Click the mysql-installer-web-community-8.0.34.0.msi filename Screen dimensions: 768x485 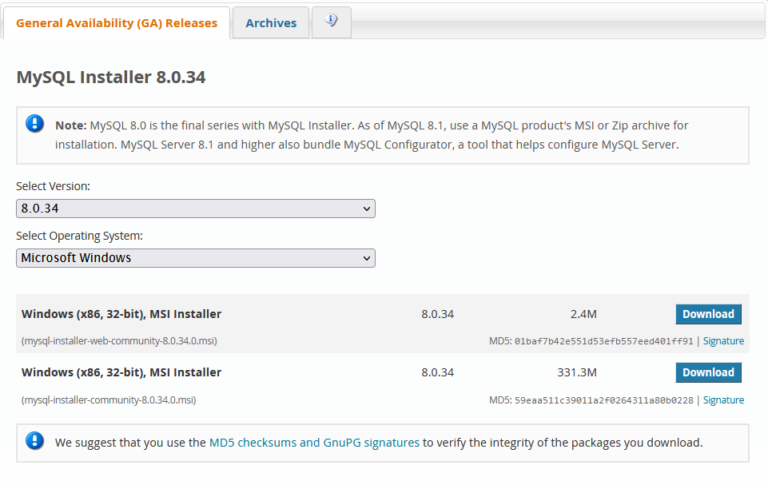point(119,341)
